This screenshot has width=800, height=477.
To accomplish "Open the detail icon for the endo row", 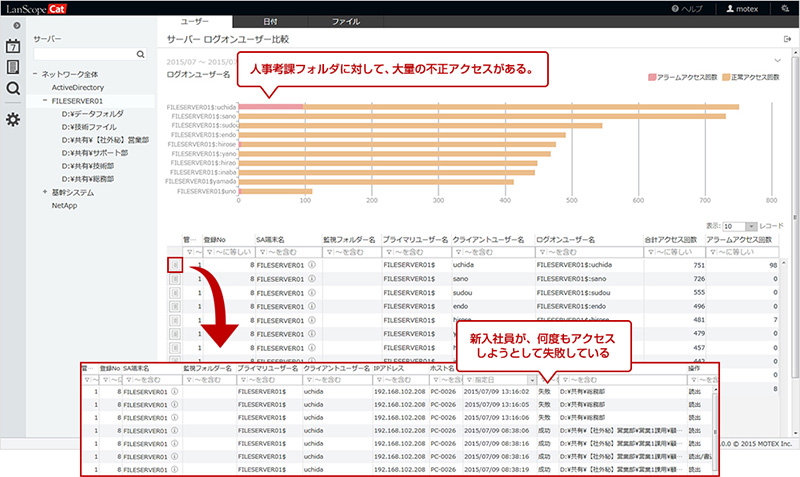I will click(174, 307).
